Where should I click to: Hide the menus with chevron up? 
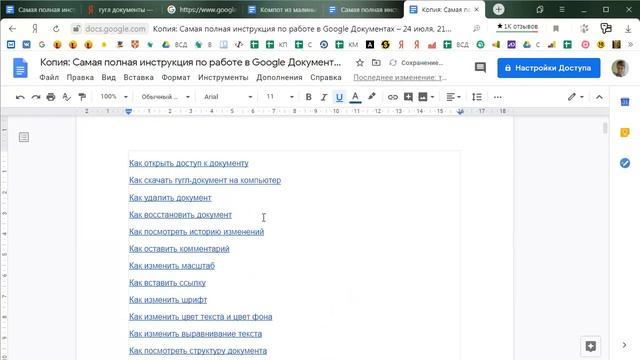pyautogui.click(x=599, y=97)
